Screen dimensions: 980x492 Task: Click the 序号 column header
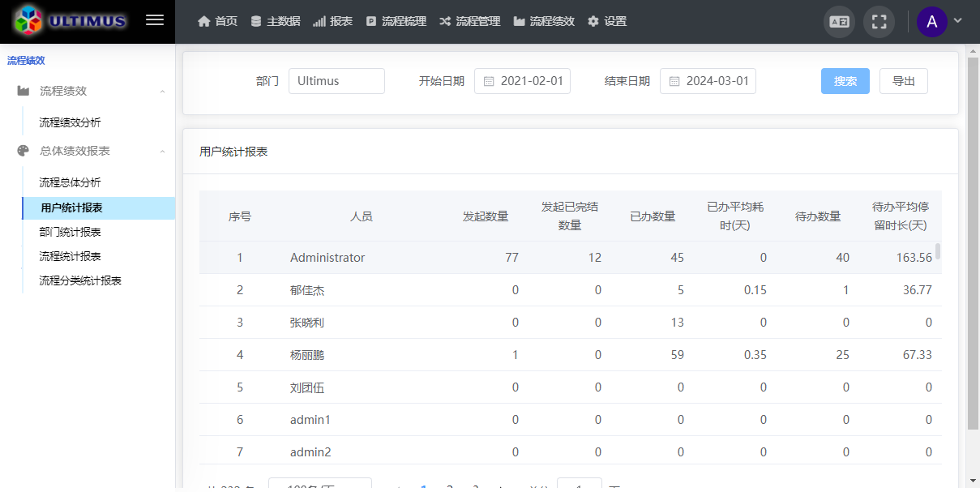[240, 216]
